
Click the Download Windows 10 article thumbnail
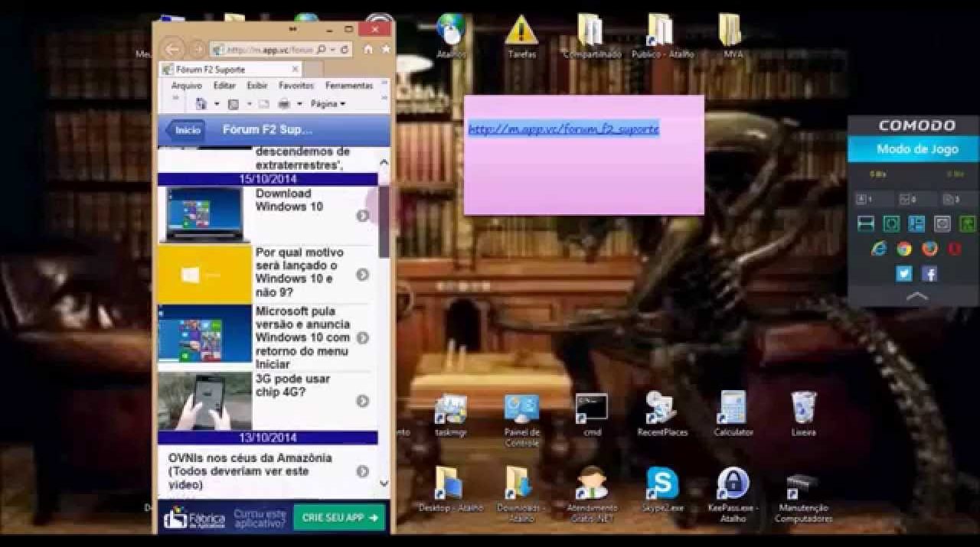(204, 215)
